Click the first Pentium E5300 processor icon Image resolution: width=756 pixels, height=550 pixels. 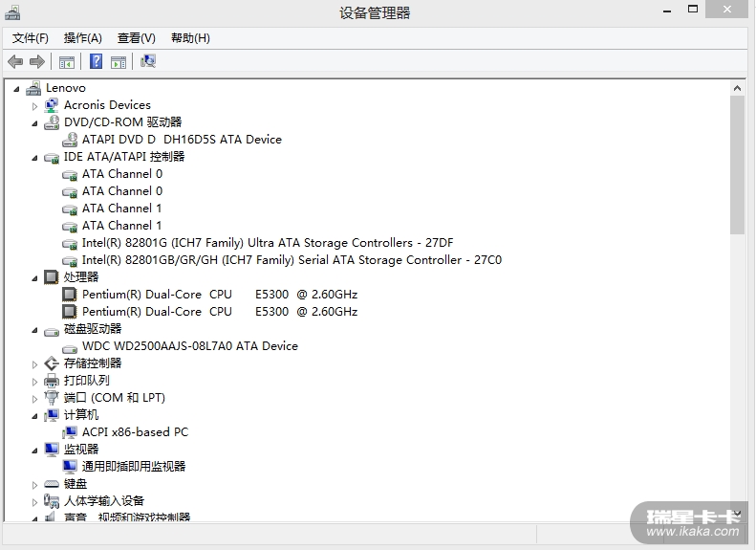(x=70, y=295)
